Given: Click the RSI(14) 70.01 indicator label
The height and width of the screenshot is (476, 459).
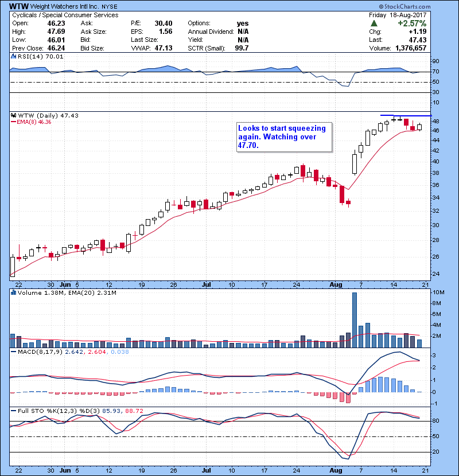Looking at the screenshot, I should point(40,56).
